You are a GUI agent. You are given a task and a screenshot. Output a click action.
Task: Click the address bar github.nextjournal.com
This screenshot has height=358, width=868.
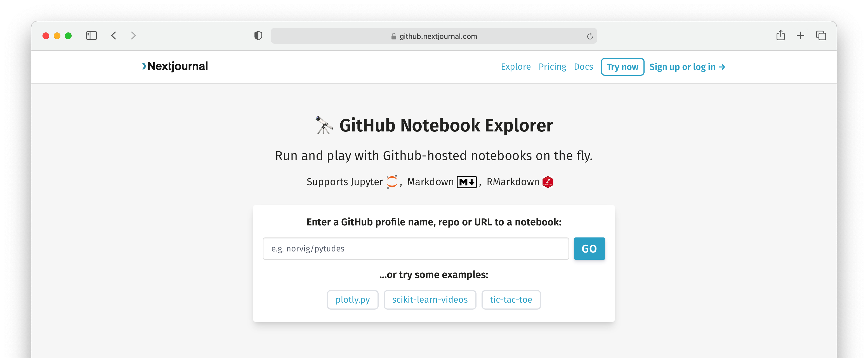(434, 36)
